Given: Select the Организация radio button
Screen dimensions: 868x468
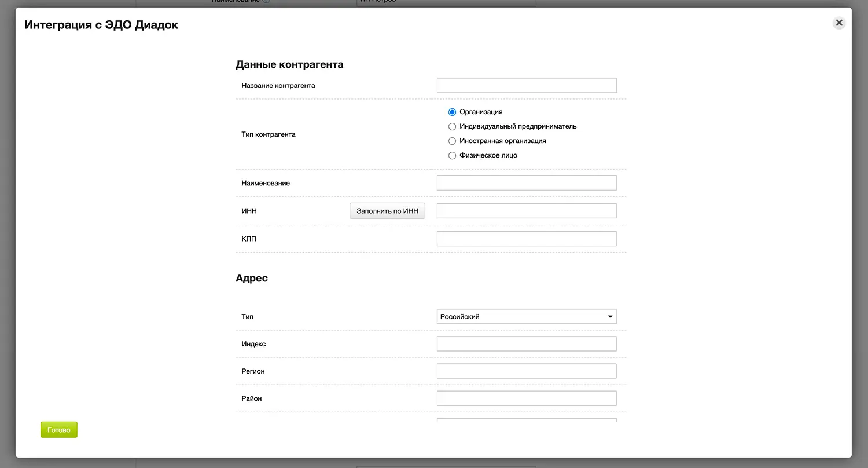Looking at the screenshot, I should tap(453, 112).
